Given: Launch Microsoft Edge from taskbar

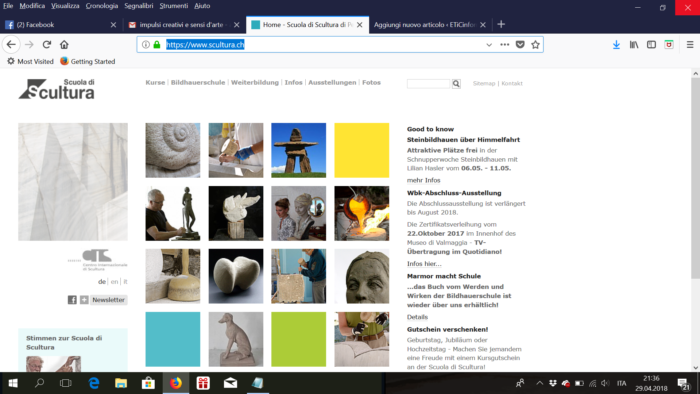Looking at the screenshot, I should point(94,383).
